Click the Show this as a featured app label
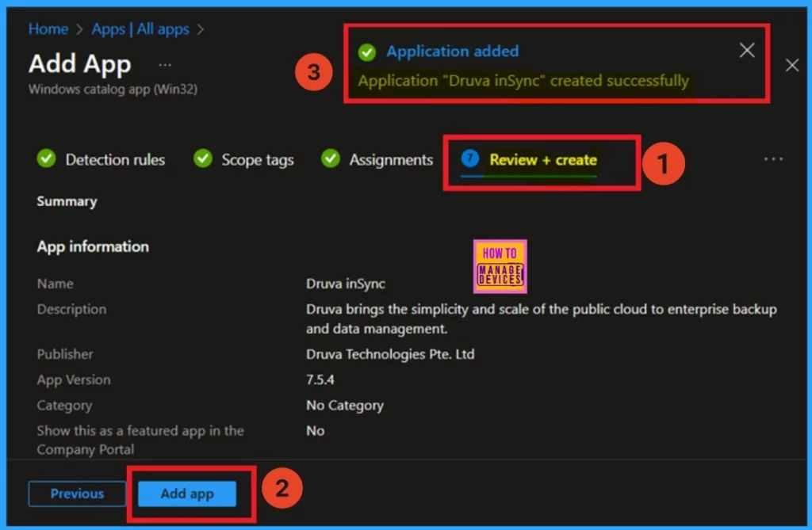Image resolution: width=812 pixels, height=530 pixels. point(140,440)
